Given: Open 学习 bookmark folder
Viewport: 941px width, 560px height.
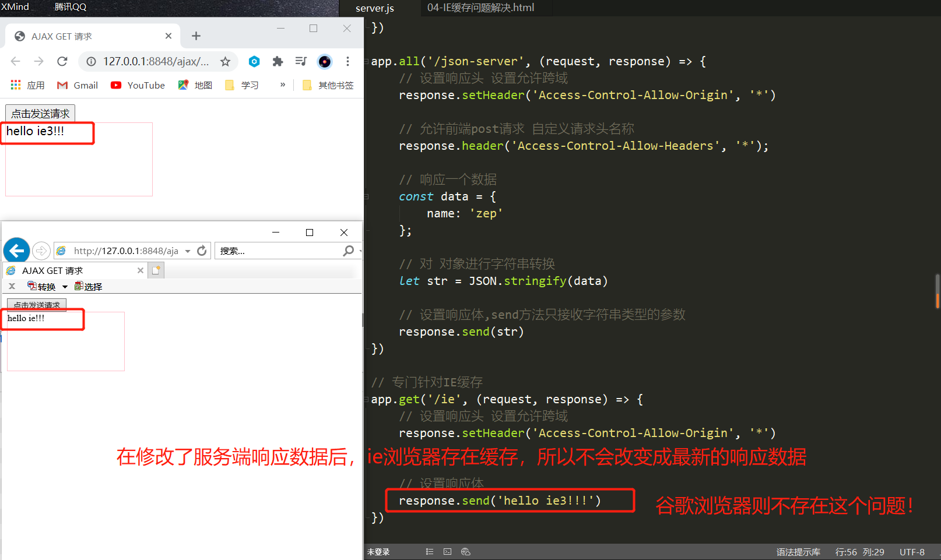Looking at the screenshot, I should 241,85.
